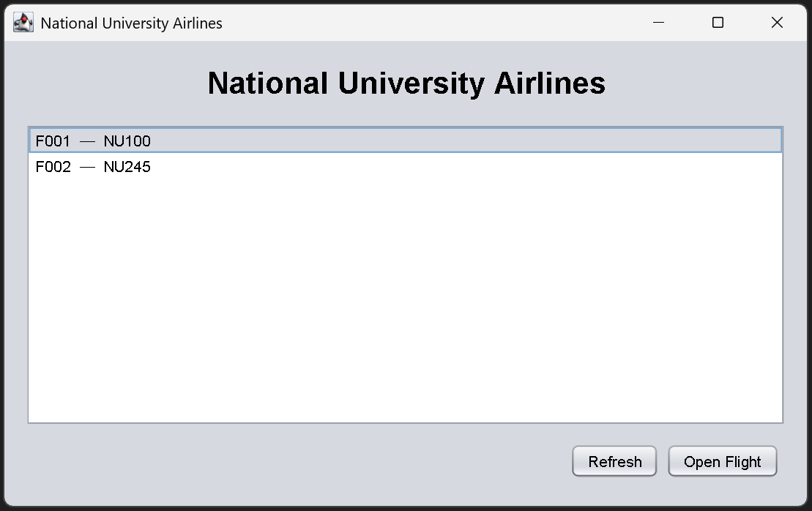Select flight F001 — NU100 in the list
Screen dimensions: 812x511
220,141
